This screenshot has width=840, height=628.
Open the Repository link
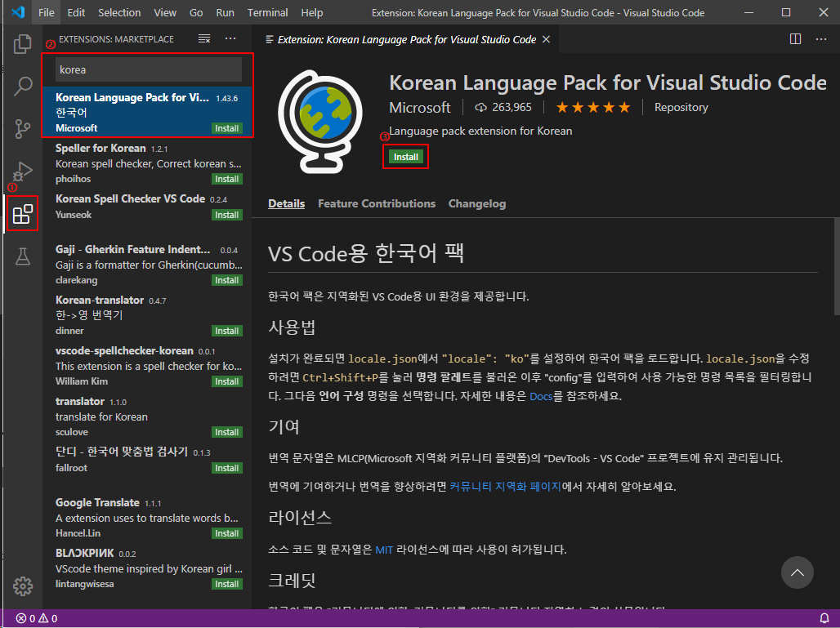coord(681,108)
